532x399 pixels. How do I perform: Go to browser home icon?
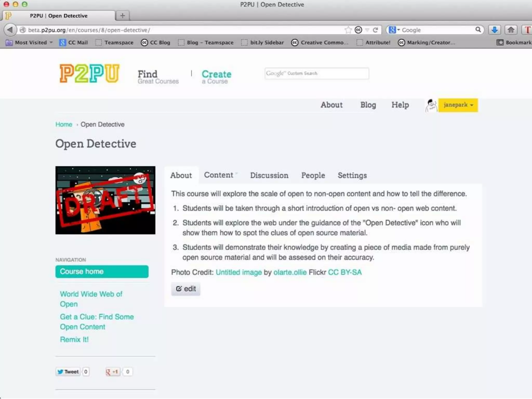(x=511, y=30)
